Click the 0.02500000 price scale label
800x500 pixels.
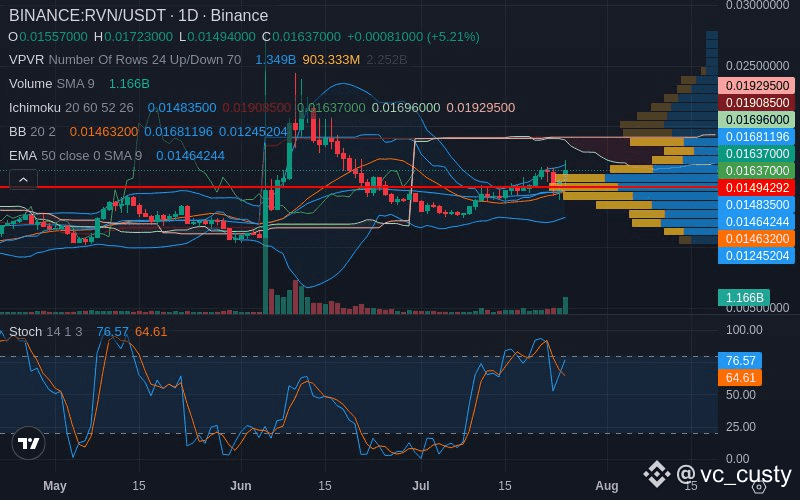(757, 66)
